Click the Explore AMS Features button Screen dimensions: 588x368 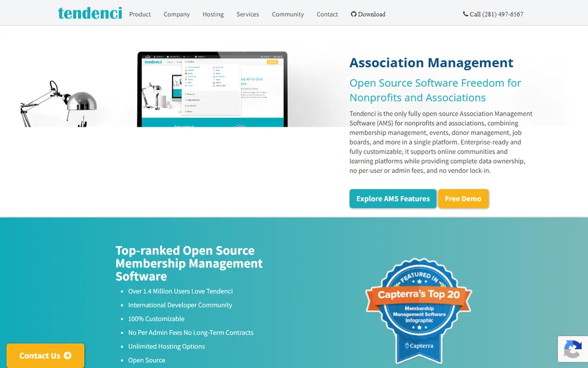tap(393, 199)
